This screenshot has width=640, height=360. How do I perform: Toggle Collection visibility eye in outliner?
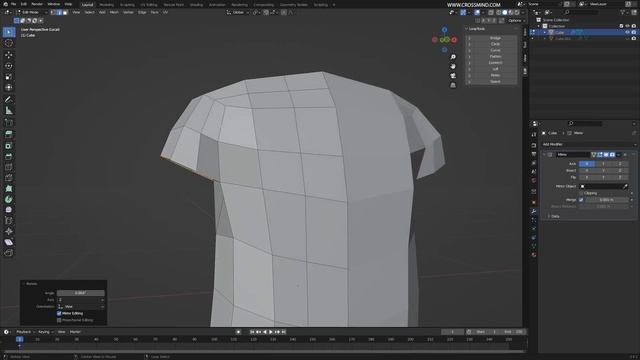point(628,26)
